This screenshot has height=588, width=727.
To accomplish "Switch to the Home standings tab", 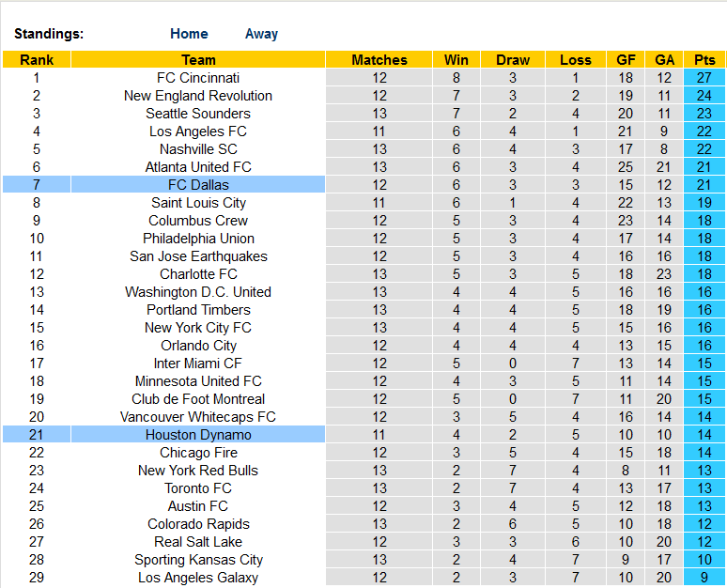I will pos(189,34).
